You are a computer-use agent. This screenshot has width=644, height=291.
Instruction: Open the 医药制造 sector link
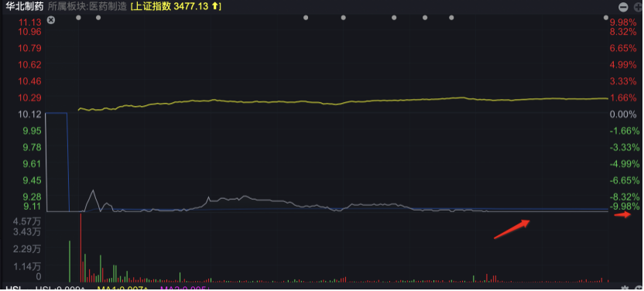pos(111,6)
